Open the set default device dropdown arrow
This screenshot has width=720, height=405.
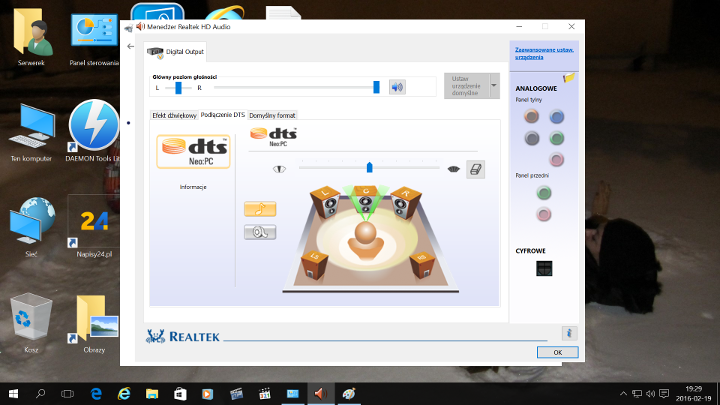(x=494, y=85)
